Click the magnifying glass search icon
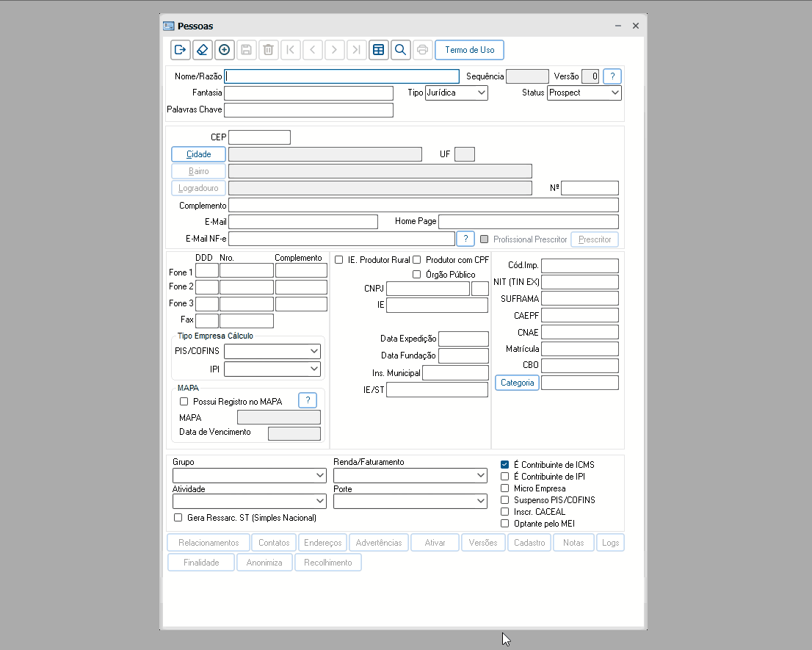Image resolution: width=812 pixels, height=650 pixels. click(x=400, y=50)
